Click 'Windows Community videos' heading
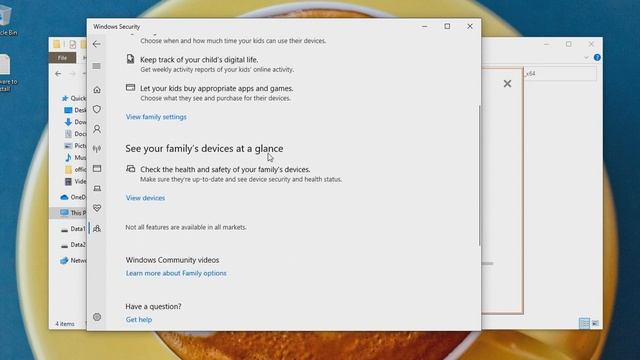The width and height of the screenshot is (640, 360). [172, 260]
